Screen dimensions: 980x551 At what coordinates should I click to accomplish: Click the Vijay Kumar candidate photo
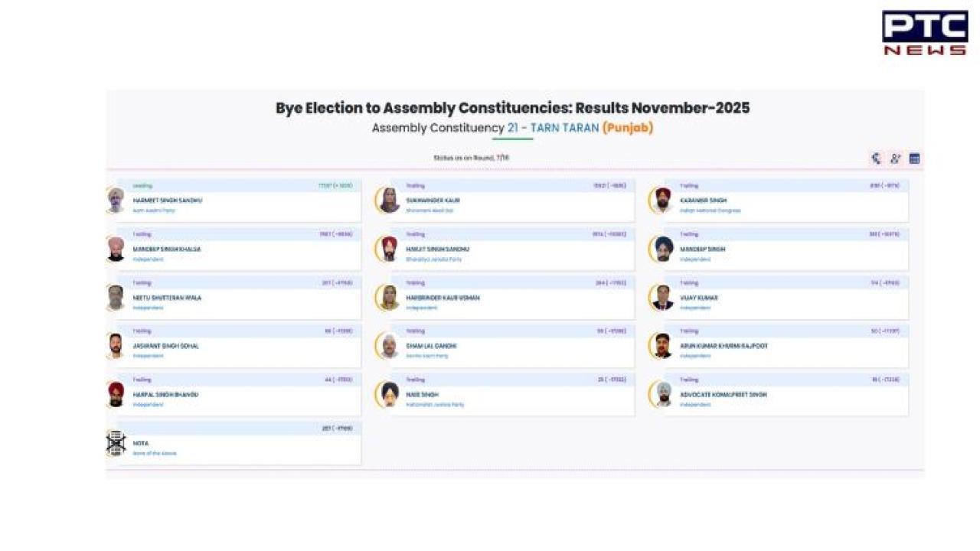(x=662, y=298)
